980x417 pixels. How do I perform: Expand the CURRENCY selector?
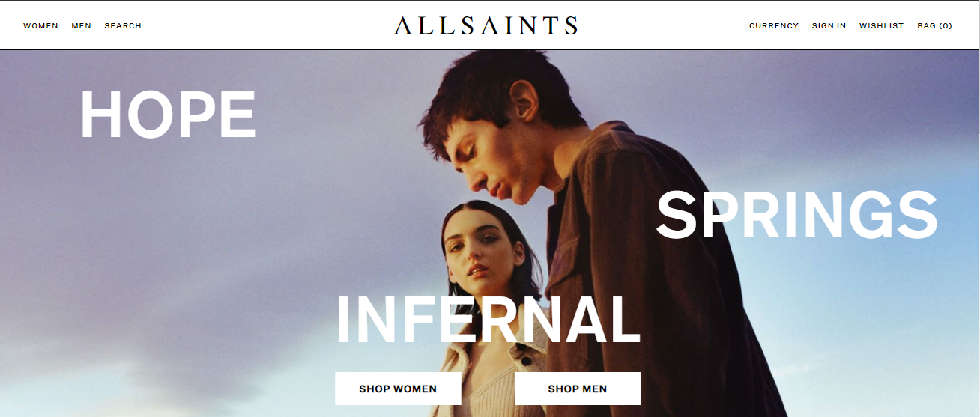(774, 25)
